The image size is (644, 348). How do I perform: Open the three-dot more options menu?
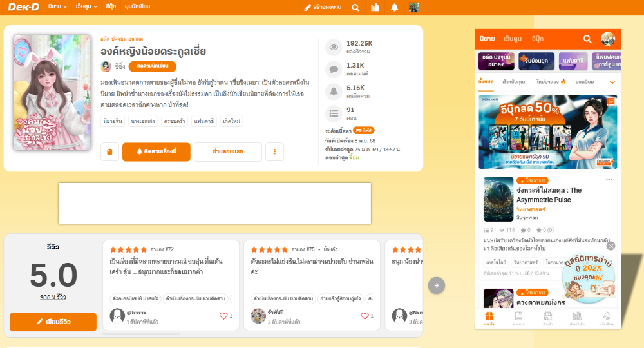click(274, 152)
